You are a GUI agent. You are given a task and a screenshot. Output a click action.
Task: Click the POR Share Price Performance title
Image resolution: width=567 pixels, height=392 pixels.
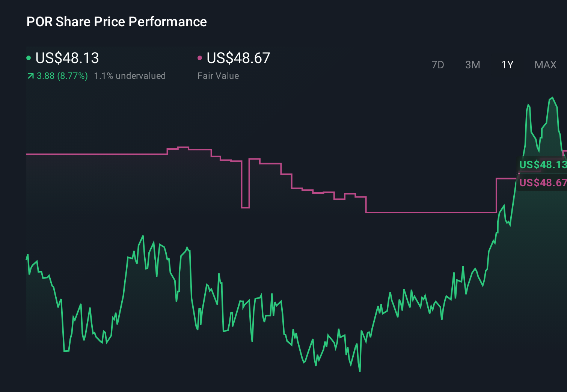click(116, 22)
